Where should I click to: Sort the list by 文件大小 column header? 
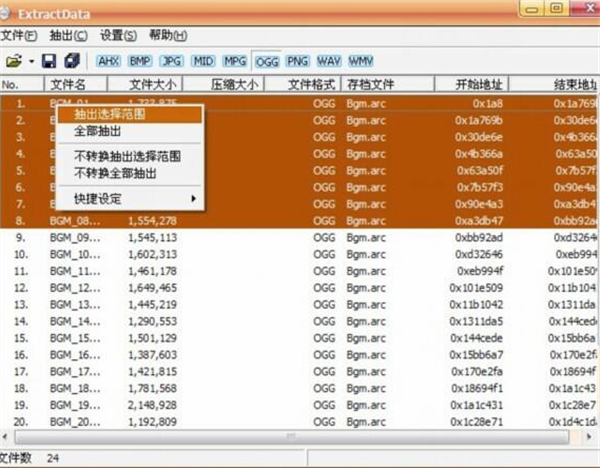coord(154,85)
